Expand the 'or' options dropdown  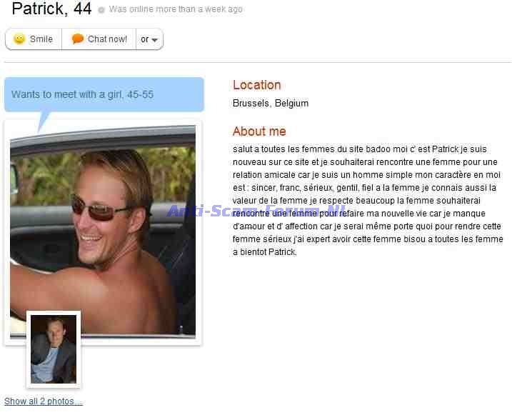(x=149, y=39)
